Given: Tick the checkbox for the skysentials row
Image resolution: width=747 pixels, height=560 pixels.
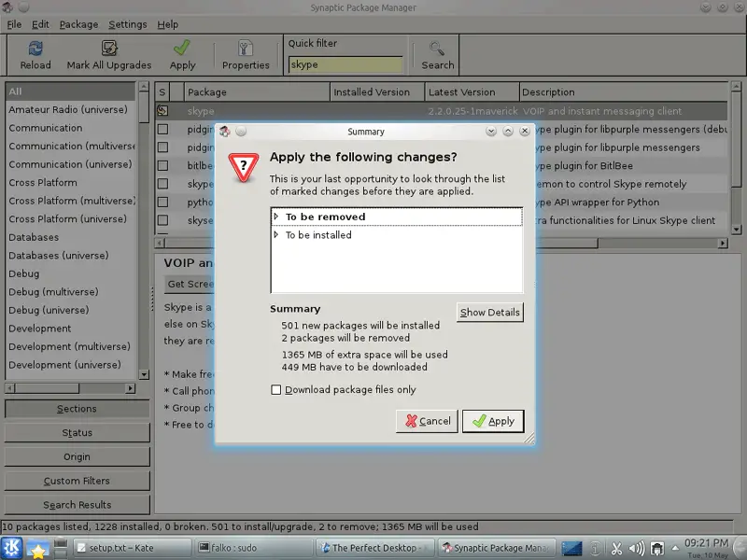Looking at the screenshot, I should tap(162, 220).
